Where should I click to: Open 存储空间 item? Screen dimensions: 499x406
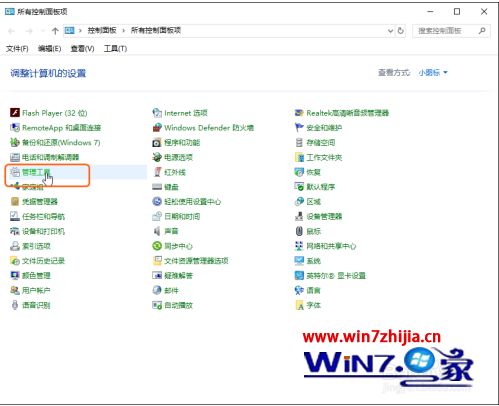[315, 143]
